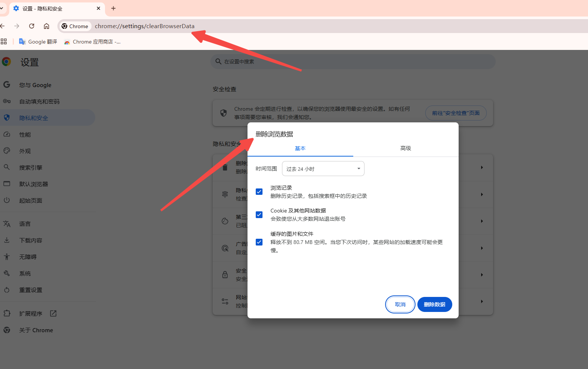Switch to the 高级 tab
Screen dimensions: 588x369
coord(406,148)
